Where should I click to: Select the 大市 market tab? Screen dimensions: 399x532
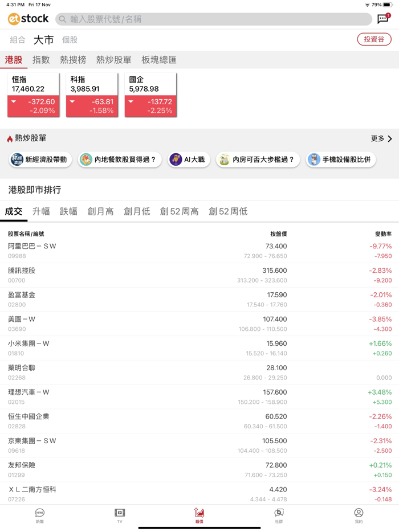(x=43, y=40)
